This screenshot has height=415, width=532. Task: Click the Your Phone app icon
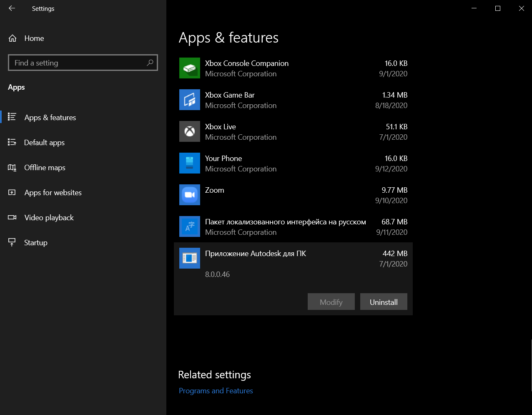point(190,163)
